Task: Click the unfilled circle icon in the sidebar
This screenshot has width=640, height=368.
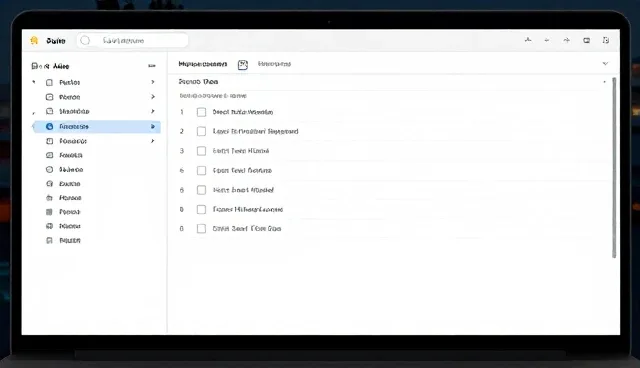Action: click(49, 169)
